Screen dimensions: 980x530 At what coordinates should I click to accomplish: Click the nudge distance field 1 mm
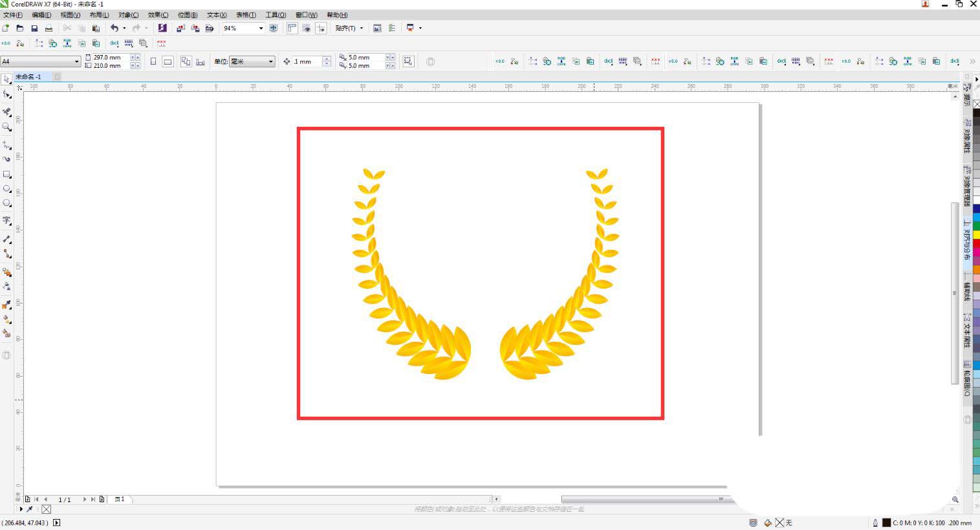(307, 61)
